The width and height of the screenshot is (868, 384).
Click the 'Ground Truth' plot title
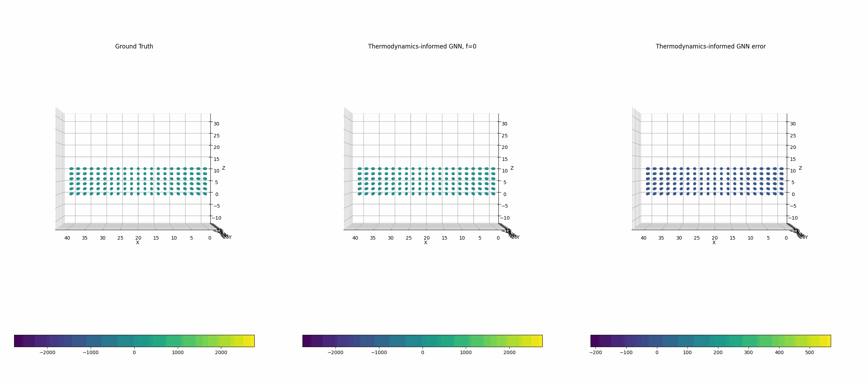click(134, 46)
